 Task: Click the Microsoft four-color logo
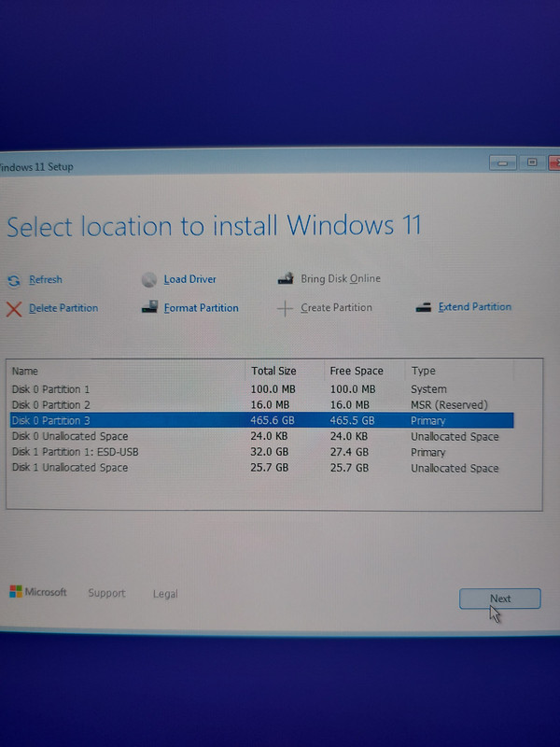[16, 591]
